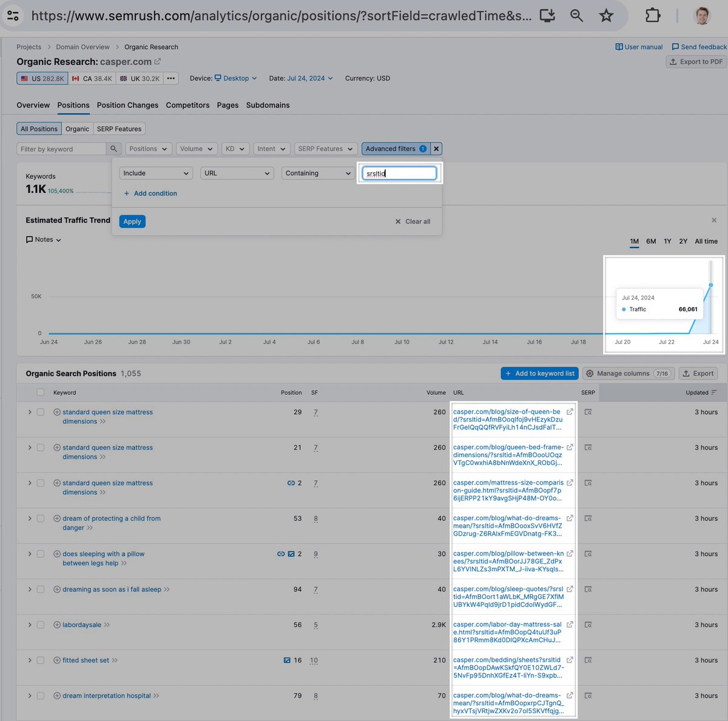Check the row for fitted sheet set
728x721 pixels.
pos(41,660)
